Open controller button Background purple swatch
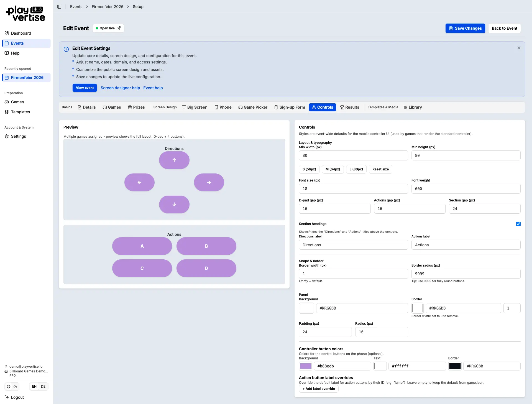The width and height of the screenshot is (532, 404). click(306, 366)
